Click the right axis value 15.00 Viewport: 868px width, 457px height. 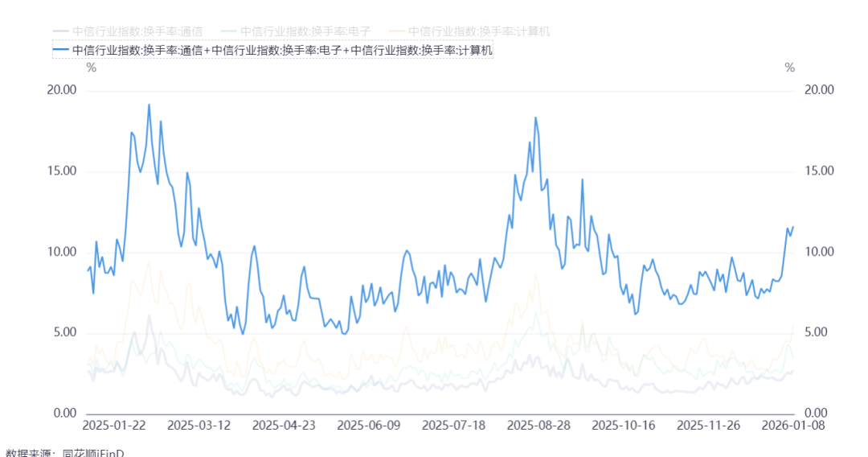(819, 171)
